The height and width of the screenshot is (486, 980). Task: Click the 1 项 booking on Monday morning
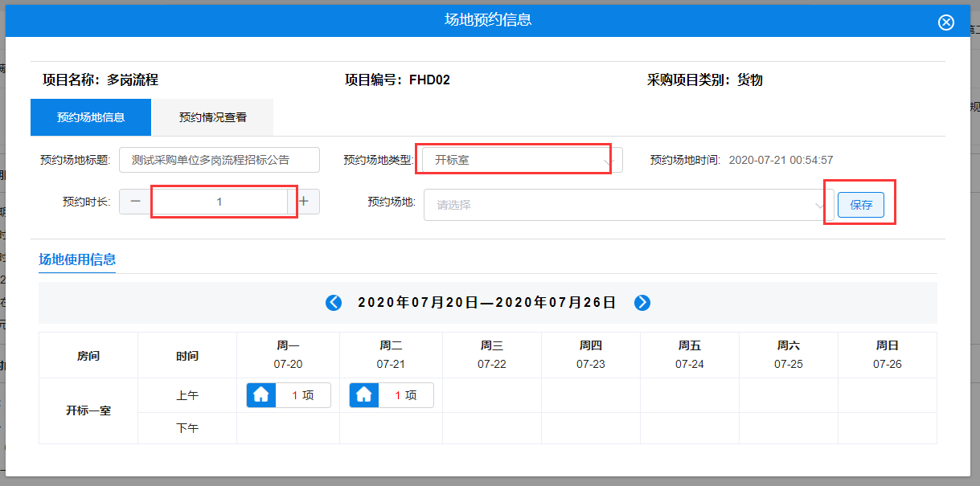[x=302, y=395]
